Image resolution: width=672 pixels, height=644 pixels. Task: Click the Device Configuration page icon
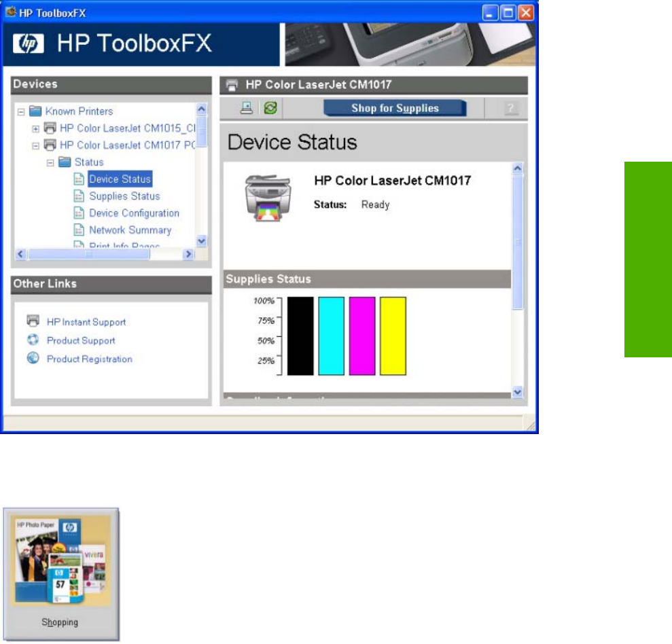point(79,213)
